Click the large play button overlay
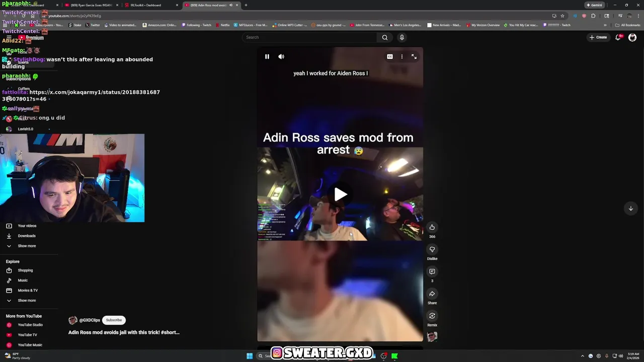Image resolution: width=644 pixels, height=362 pixels. [x=341, y=195]
